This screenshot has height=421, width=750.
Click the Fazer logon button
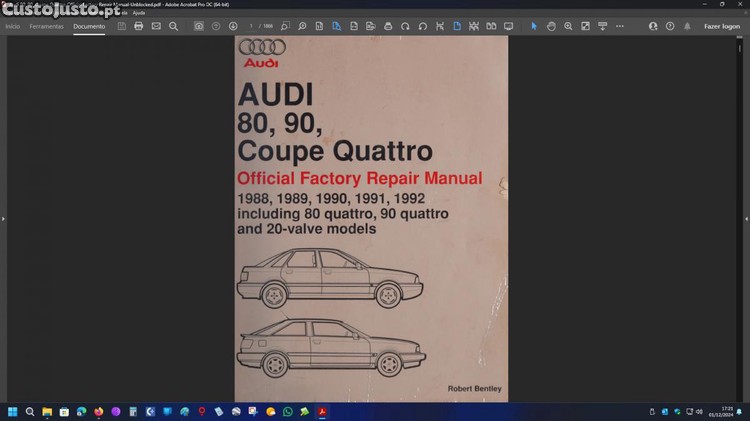722,26
